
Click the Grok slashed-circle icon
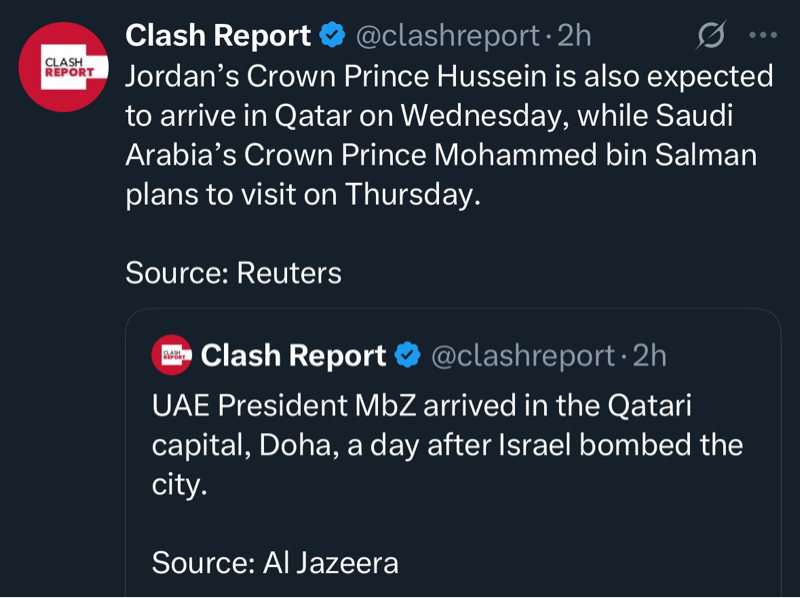(x=710, y=36)
